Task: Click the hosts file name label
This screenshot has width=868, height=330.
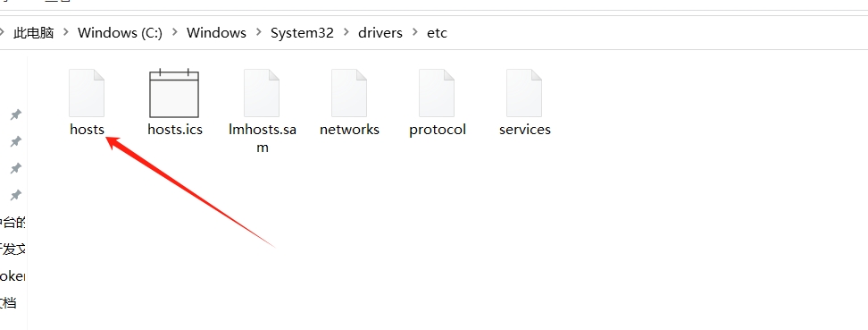Action: 87,129
